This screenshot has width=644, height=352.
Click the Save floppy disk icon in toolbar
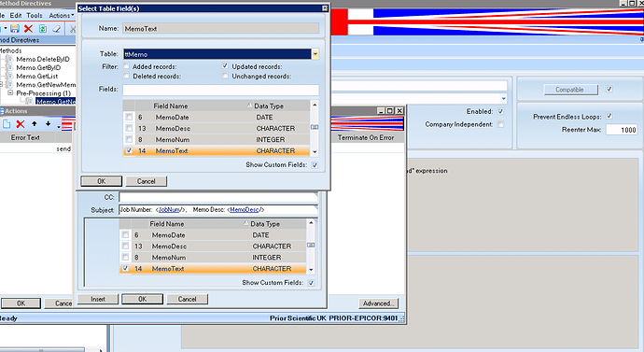coord(15,28)
